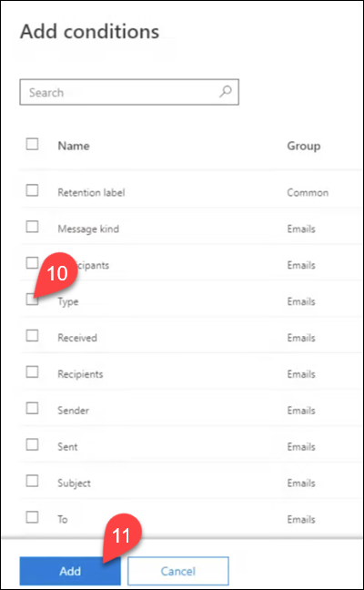
Task: Tick the Sender checkbox
Action: (x=33, y=408)
